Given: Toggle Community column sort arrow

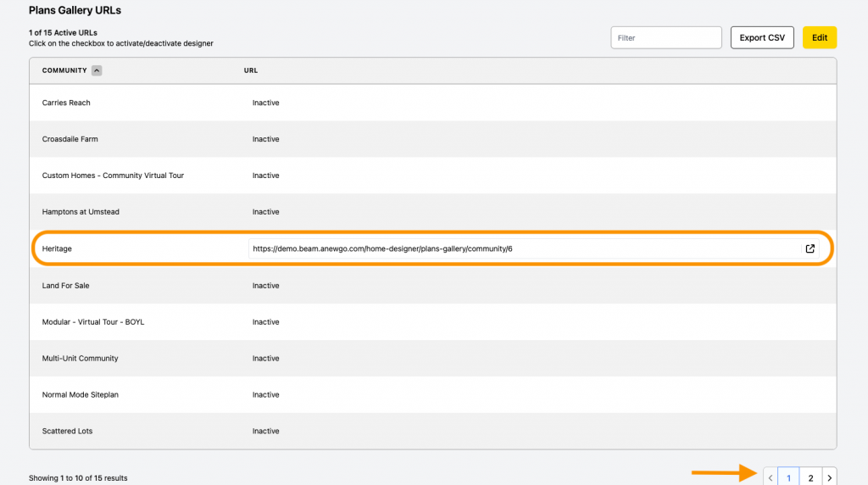Looking at the screenshot, I should point(97,70).
